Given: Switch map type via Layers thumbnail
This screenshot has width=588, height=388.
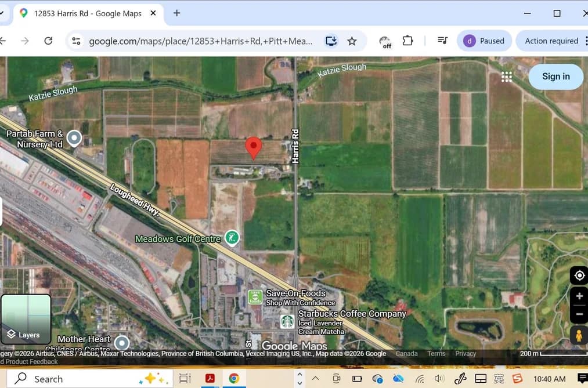Looking at the screenshot, I should (x=26, y=319).
